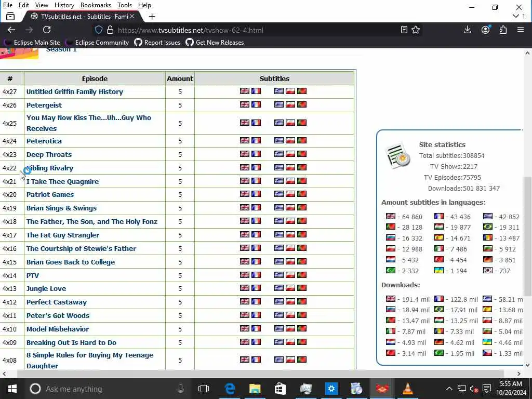The image size is (532, 399).
Task: Open episode Untitled Griffin Family History
Action: click(75, 91)
